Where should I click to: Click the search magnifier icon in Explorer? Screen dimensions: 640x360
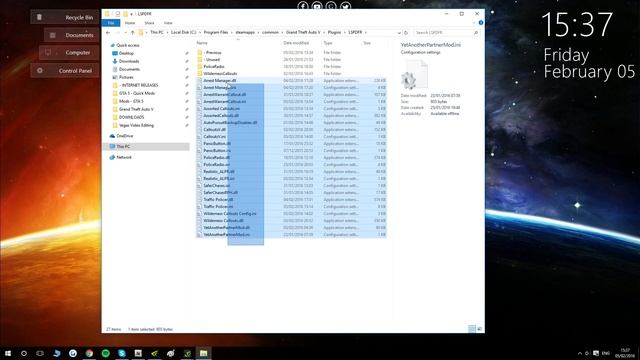point(476,32)
